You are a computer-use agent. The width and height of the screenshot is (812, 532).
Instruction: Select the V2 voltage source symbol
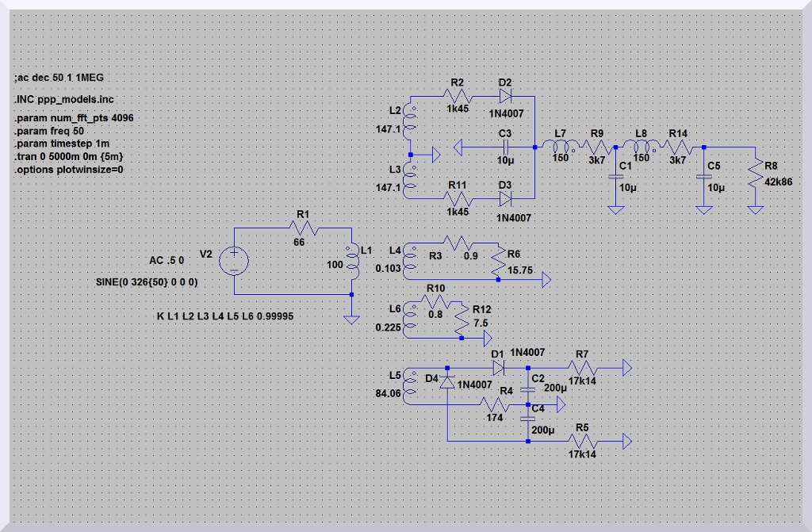click(235, 261)
